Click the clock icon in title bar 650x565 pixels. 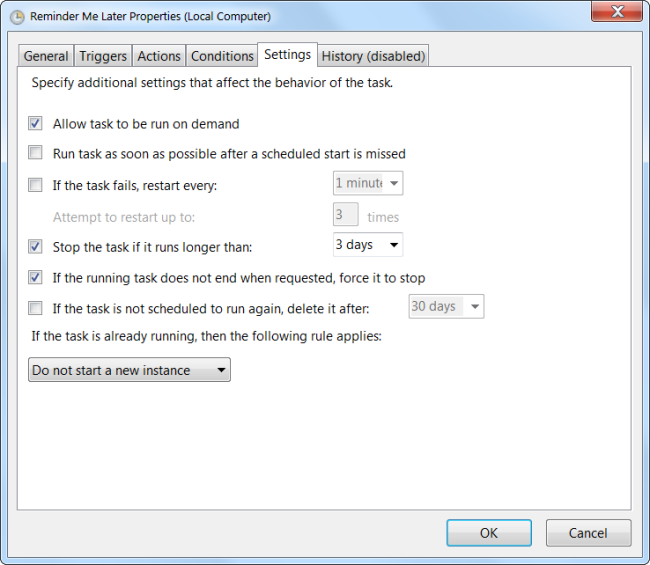point(17,16)
